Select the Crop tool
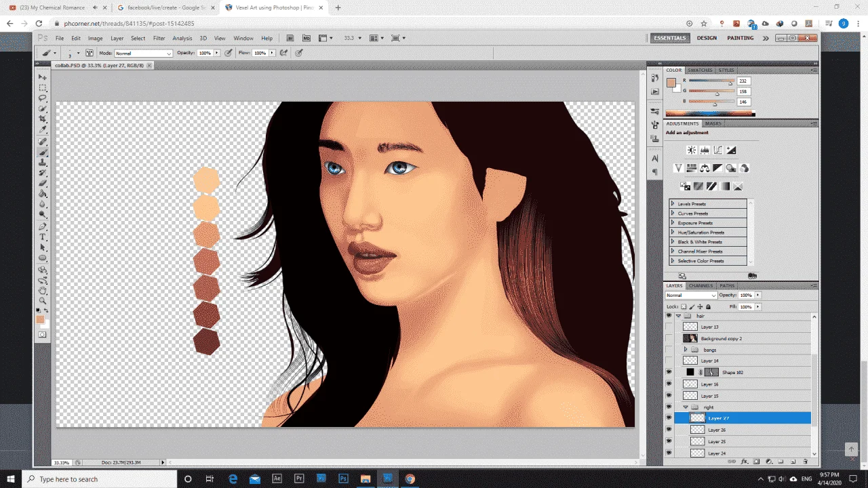The width and height of the screenshot is (868, 488). (43, 119)
